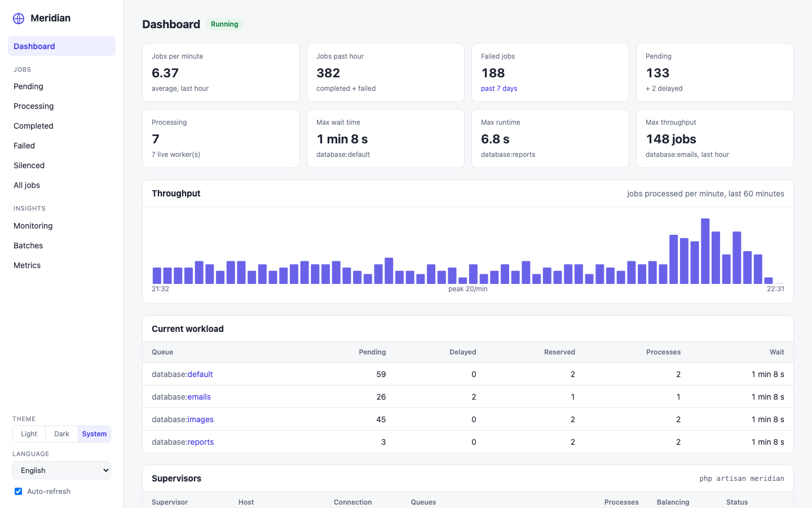Click the Pending column header in workload table

(x=372, y=352)
